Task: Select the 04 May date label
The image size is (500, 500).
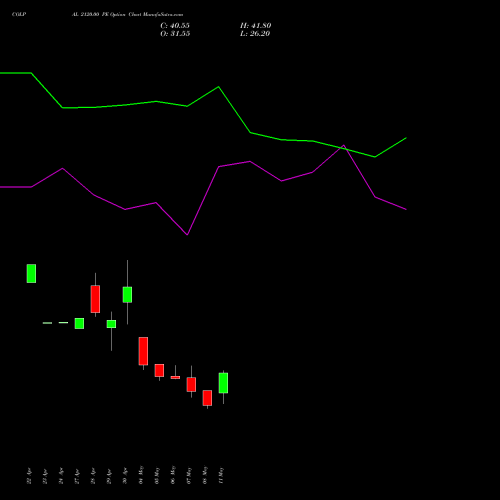Action: tap(141, 475)
